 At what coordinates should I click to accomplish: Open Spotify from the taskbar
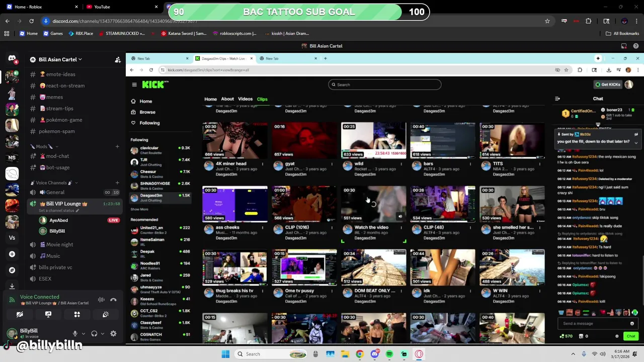(389, 354)
